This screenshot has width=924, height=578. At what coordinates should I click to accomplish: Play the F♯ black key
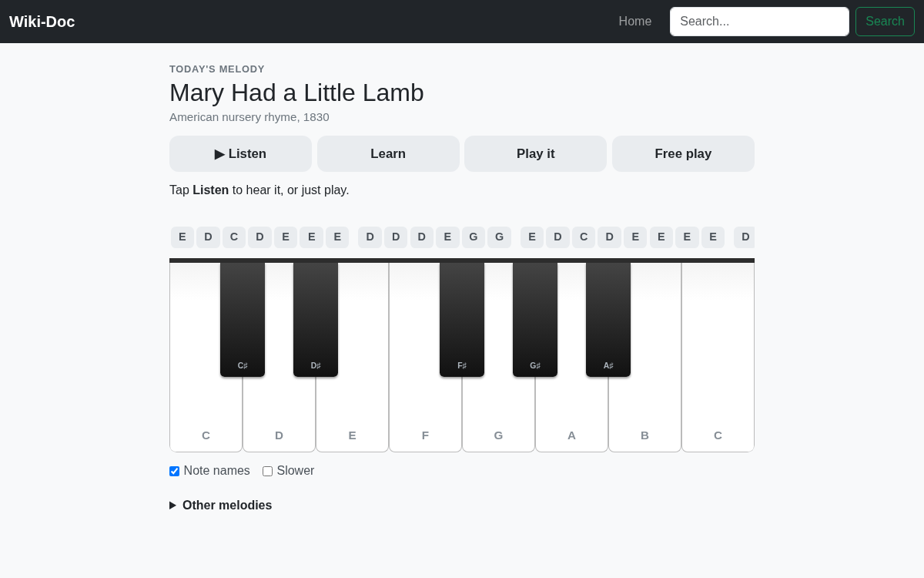(462, 319)
